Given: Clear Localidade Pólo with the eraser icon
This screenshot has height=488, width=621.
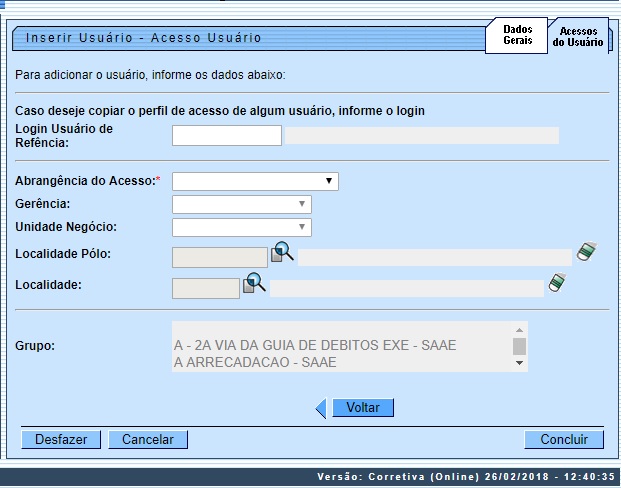Looking at the screenshot, I should point(586,251).
